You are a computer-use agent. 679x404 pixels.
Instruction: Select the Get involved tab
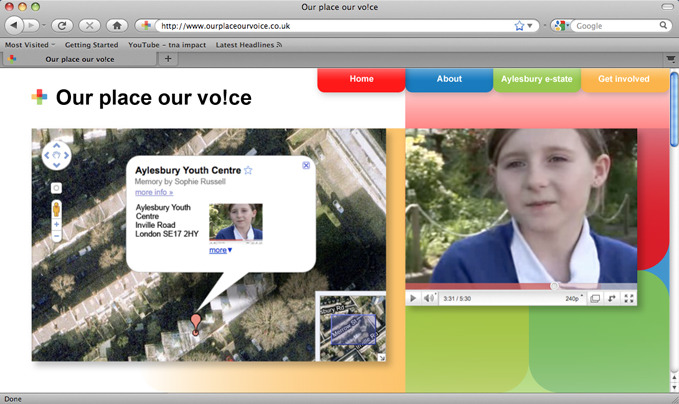point(624,79)
